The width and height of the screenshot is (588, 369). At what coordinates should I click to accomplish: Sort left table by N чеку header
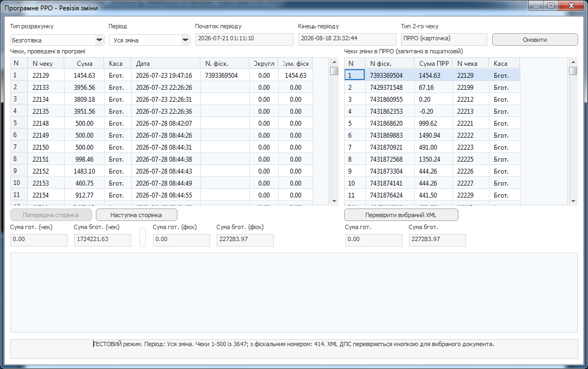click(46, 63)
